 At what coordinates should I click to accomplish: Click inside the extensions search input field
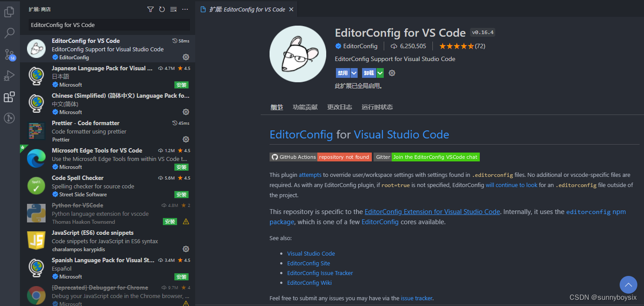point(108,25)
